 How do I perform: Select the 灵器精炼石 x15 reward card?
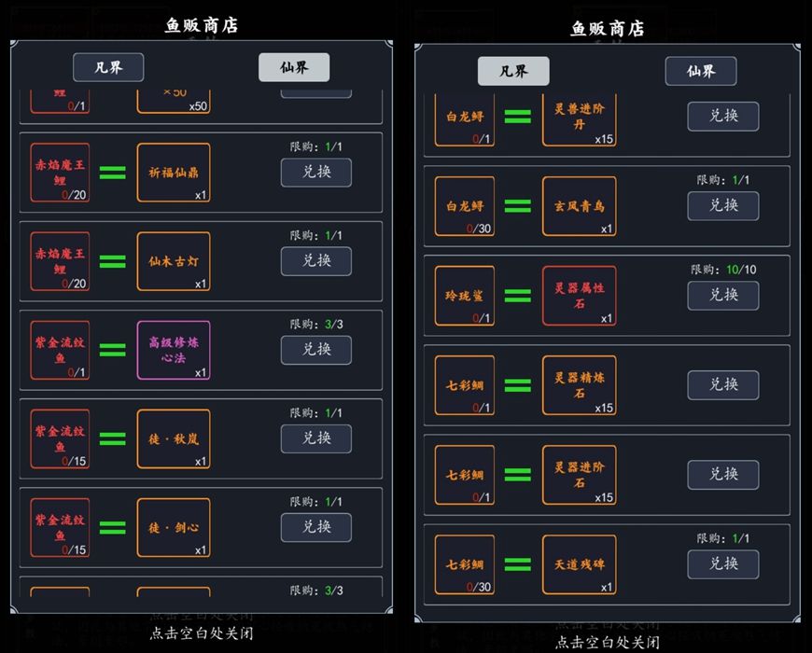579,385
